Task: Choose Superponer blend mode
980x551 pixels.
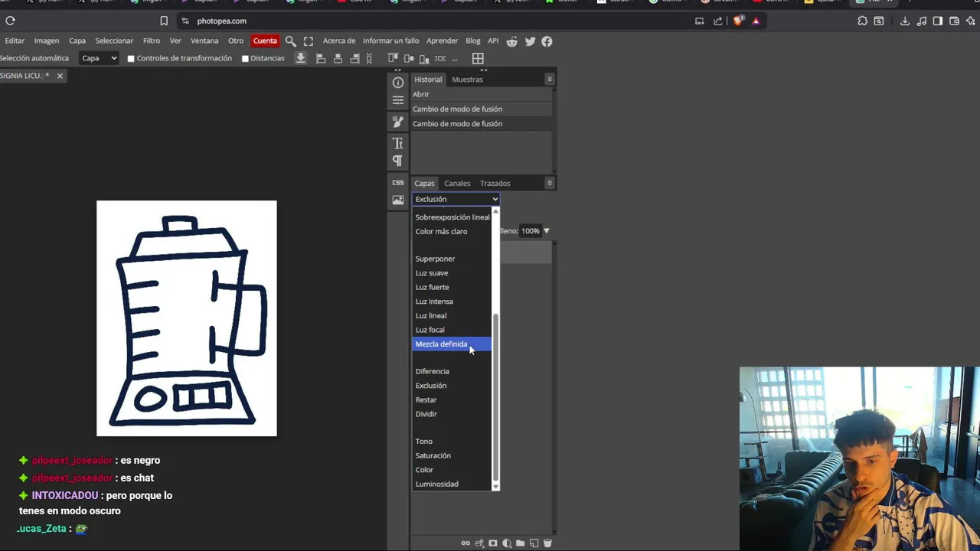Action: click(452, 259)
